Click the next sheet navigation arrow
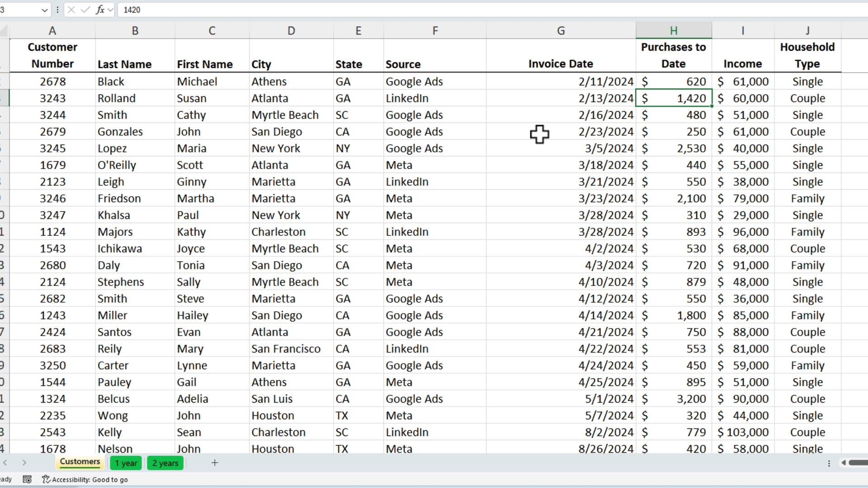This screenshot has height=488, width=868. (24, 463)
